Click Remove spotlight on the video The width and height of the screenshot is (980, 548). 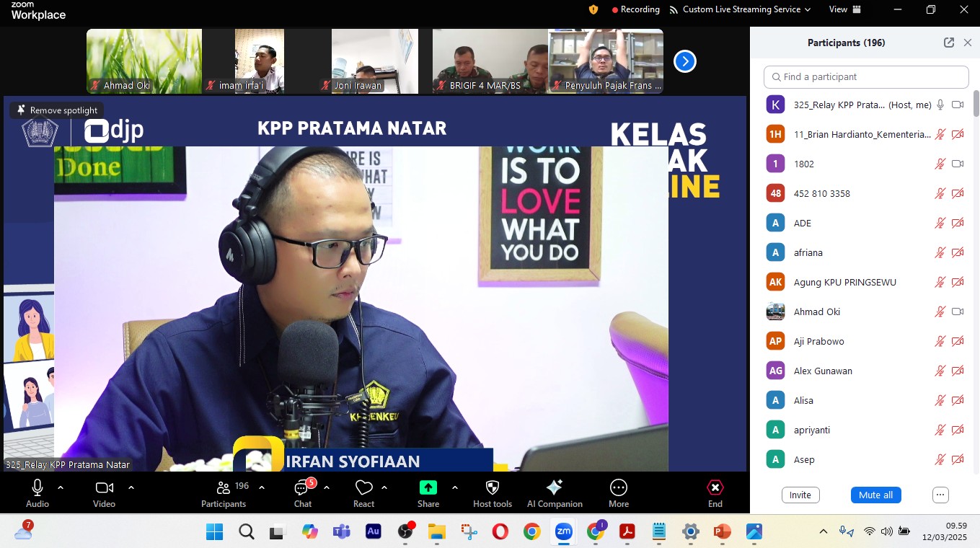pyautogui.click(x=57, y=110)
